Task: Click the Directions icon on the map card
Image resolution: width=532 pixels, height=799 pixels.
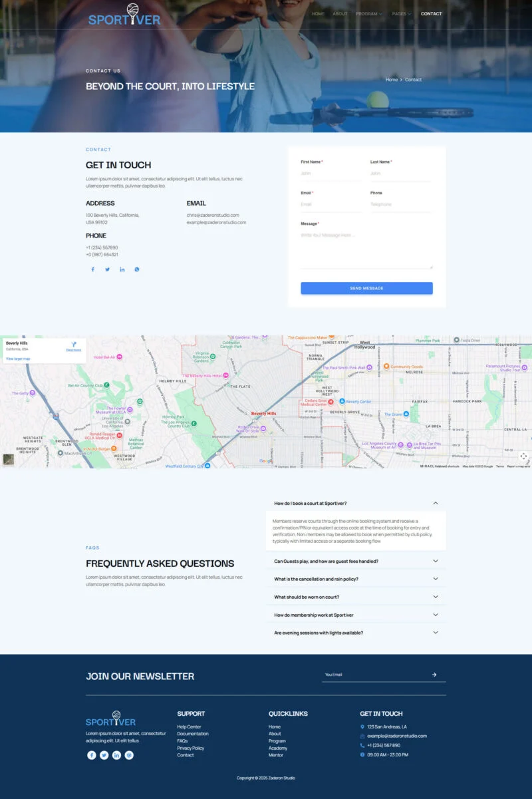Action: [x=73, y=345]
